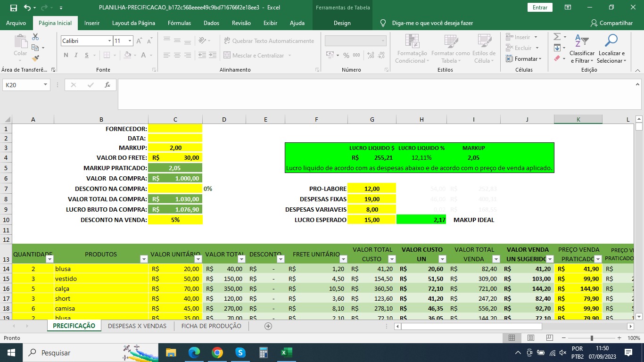Toggle Bold formatting N button
The width and height of the screenshot is (644, 362).
tap(66, 55)
